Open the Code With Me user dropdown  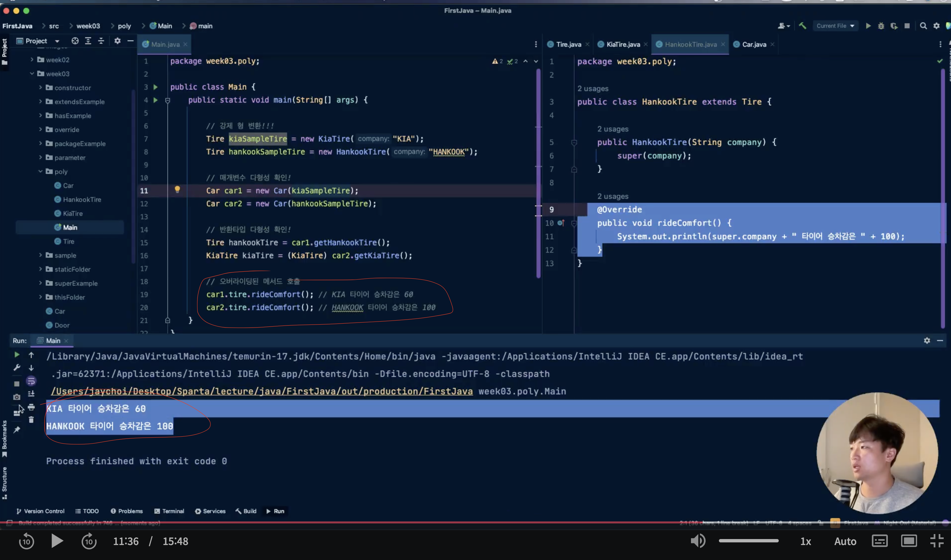(x=784, y=26)
